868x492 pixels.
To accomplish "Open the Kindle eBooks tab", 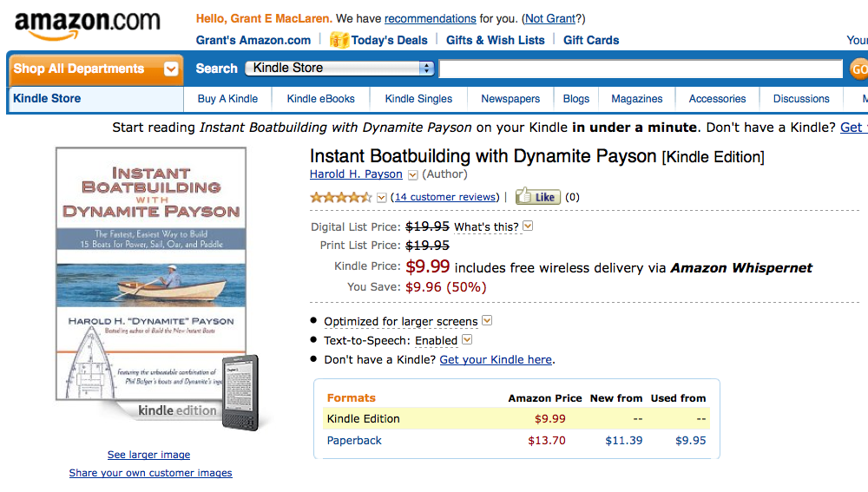I will (x=320, y=99).
